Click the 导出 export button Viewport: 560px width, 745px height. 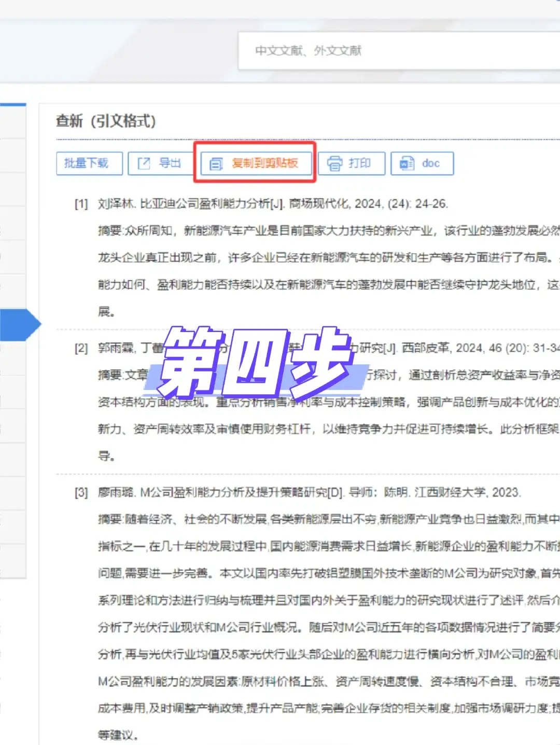[x=160, y=163]
